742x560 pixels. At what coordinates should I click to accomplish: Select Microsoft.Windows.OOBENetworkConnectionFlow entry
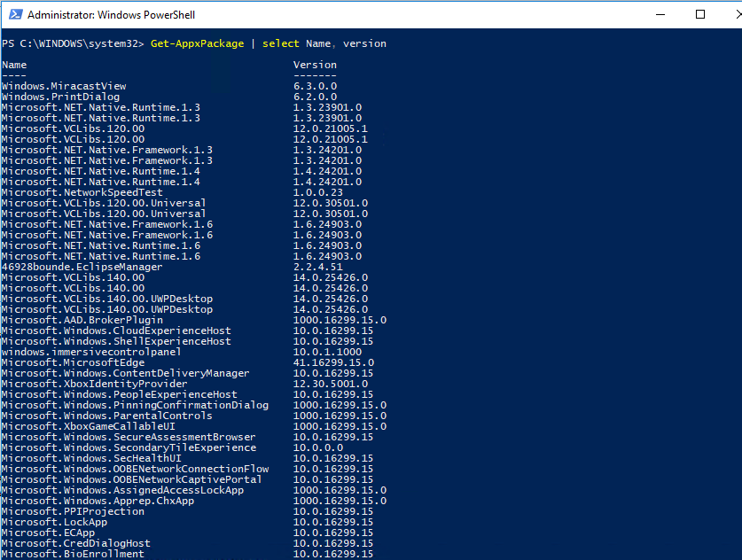click(x=135, y=470)
